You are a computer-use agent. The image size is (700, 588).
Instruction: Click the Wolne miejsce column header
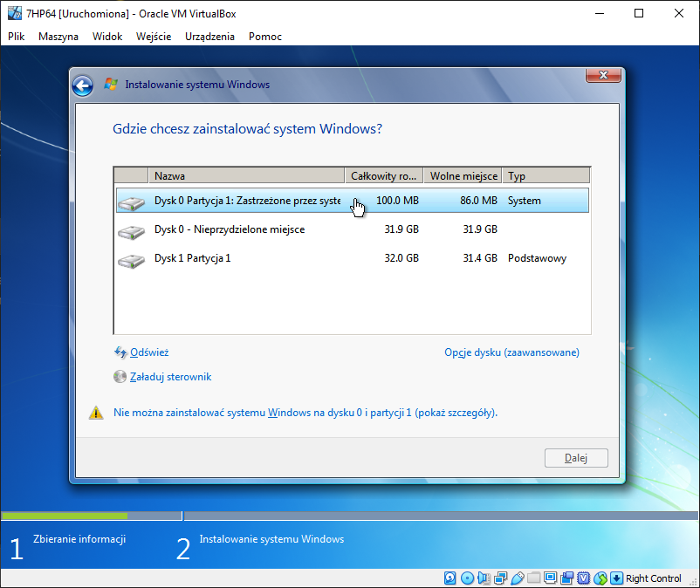click(463, 175)
